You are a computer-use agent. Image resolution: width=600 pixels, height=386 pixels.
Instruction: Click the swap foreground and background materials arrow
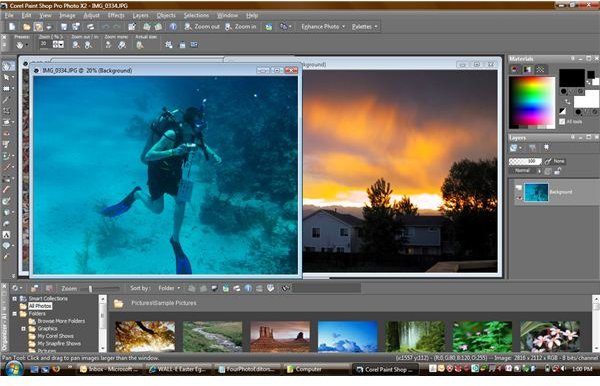(x=567, y=102)
